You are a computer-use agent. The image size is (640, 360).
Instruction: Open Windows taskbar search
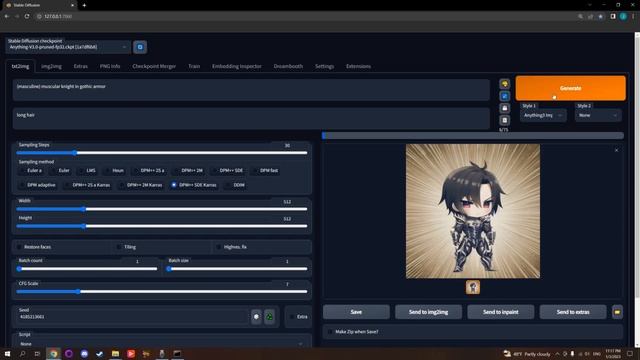[x=22, y=353]
